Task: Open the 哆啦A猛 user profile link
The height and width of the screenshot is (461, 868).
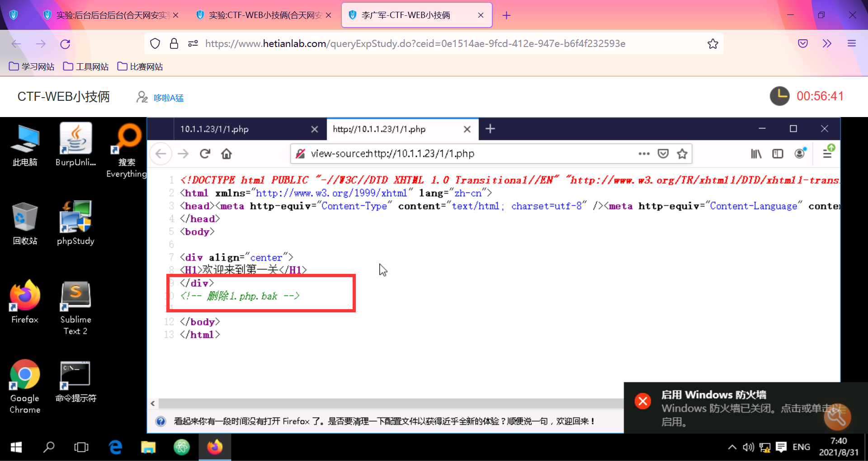Action: [x=169, y=98]
